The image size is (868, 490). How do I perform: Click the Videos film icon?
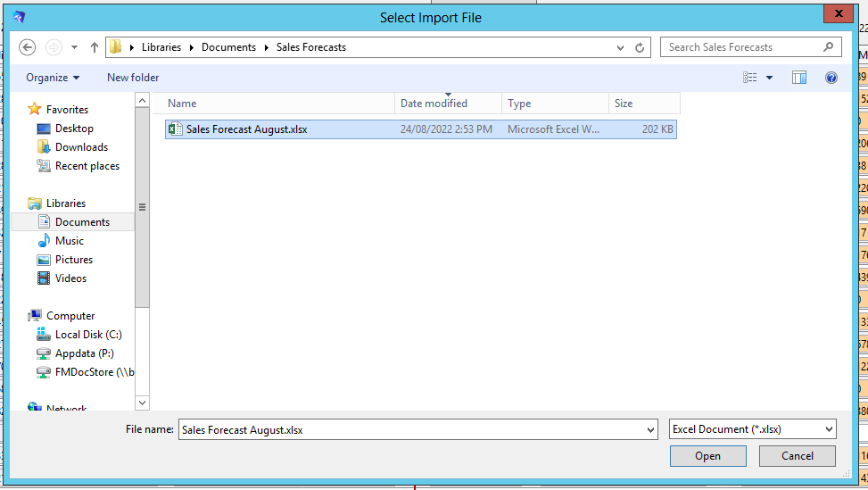(x=44, y=278)
